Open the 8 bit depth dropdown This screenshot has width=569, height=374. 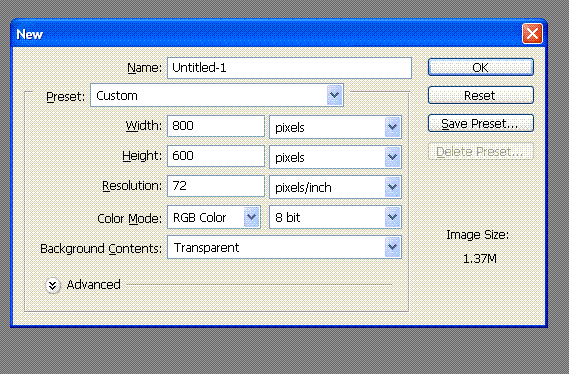point(335,217)
